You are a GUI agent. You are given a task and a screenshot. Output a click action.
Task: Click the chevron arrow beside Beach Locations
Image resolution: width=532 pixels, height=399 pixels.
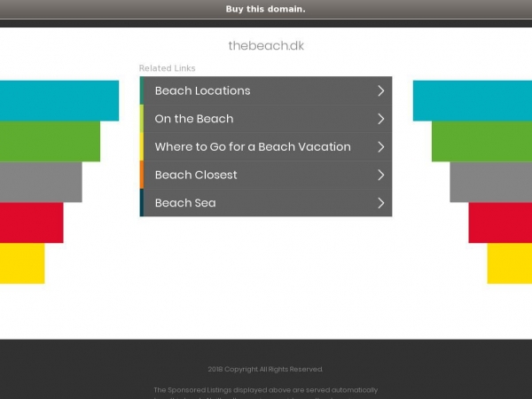tap(381, 90)
